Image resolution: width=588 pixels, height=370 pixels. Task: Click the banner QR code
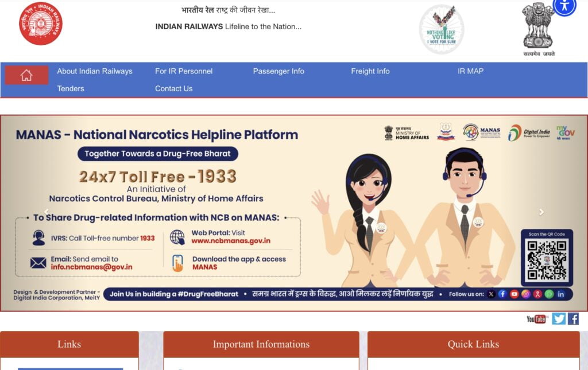(547, 260)
